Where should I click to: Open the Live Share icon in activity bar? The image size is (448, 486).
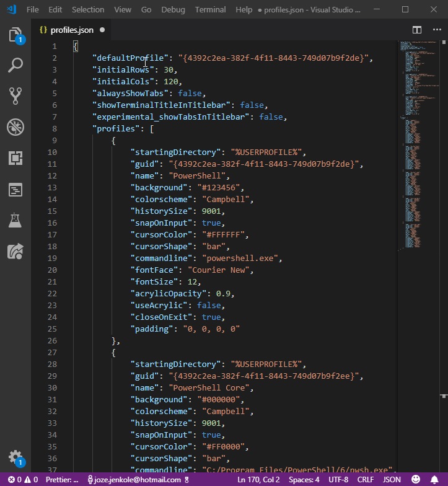15,251
